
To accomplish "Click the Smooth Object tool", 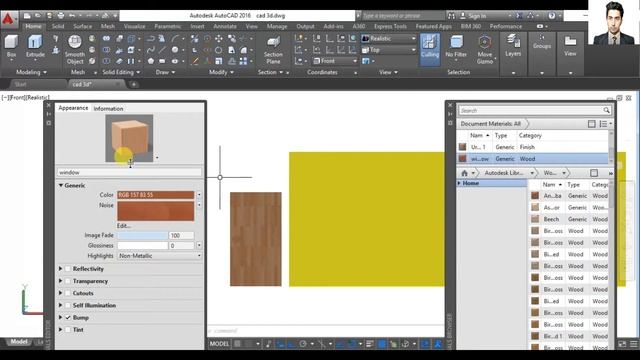I will point(75,50).
